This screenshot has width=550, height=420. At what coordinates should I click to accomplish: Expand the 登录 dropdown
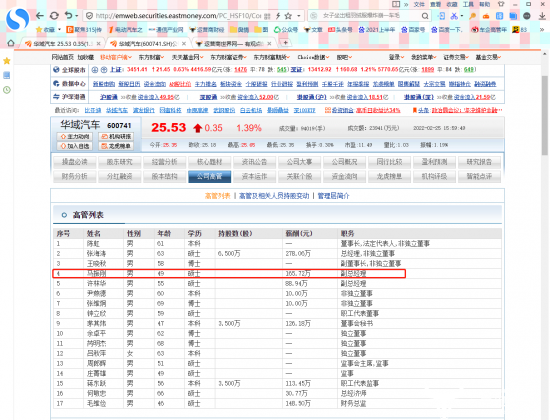click(396, 57)
